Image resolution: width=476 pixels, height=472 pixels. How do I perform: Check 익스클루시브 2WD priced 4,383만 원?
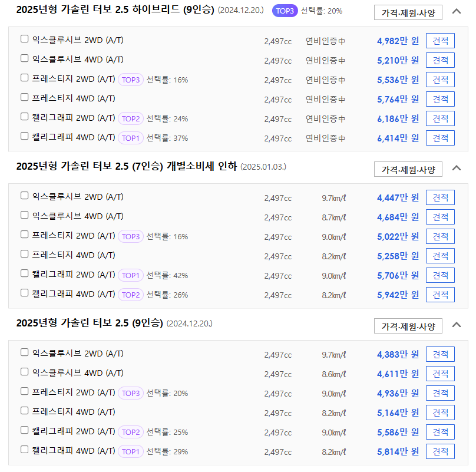click(x=24, y=352)
